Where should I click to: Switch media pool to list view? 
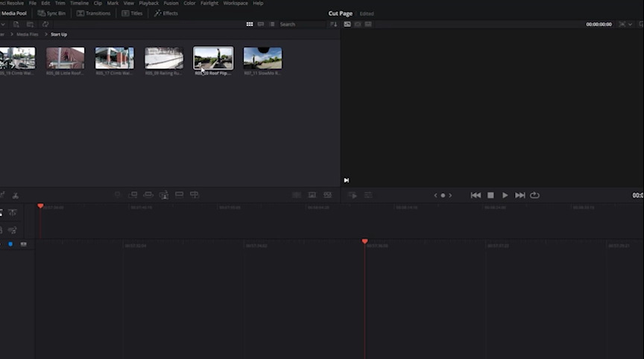tap(271, 25)
